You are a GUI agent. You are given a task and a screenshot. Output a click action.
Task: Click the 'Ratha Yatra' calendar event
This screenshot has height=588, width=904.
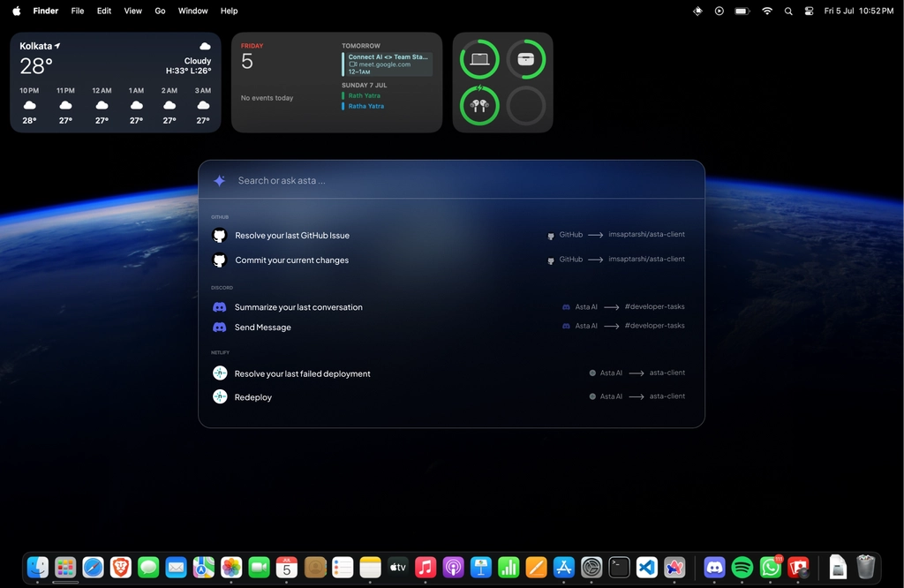(365, 106)
